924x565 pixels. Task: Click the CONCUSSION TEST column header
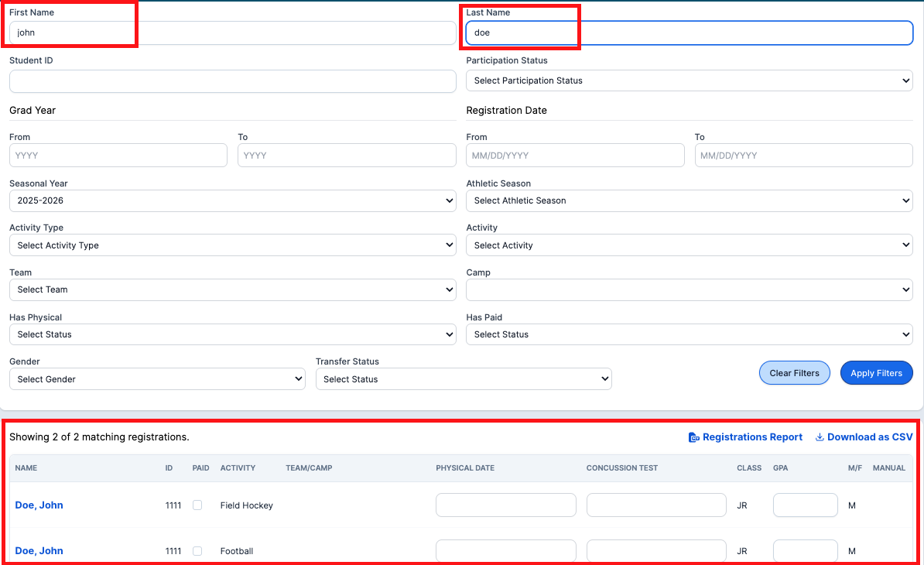621,467
